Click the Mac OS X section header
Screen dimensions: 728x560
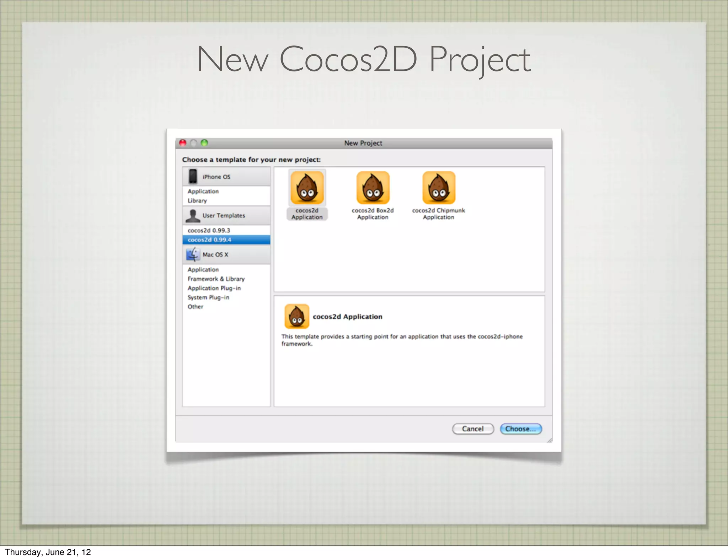(226, 254)
